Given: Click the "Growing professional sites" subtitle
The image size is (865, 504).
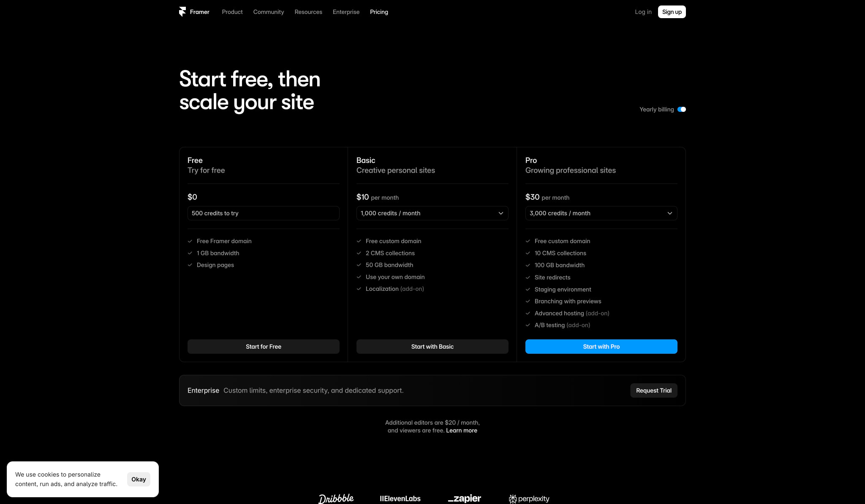Looking at the screenshot, I should [570, 170].
